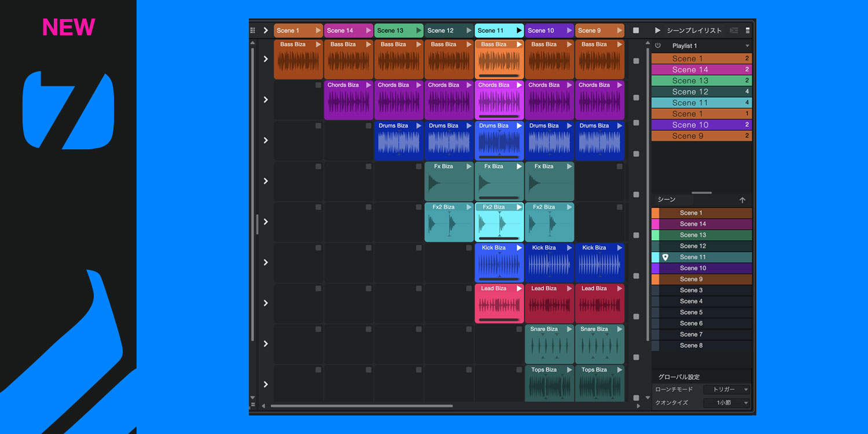
Task: Select the Lead Biza clip waveform under Scene 10
Action: pyautogui.click(x=549, y=306)
